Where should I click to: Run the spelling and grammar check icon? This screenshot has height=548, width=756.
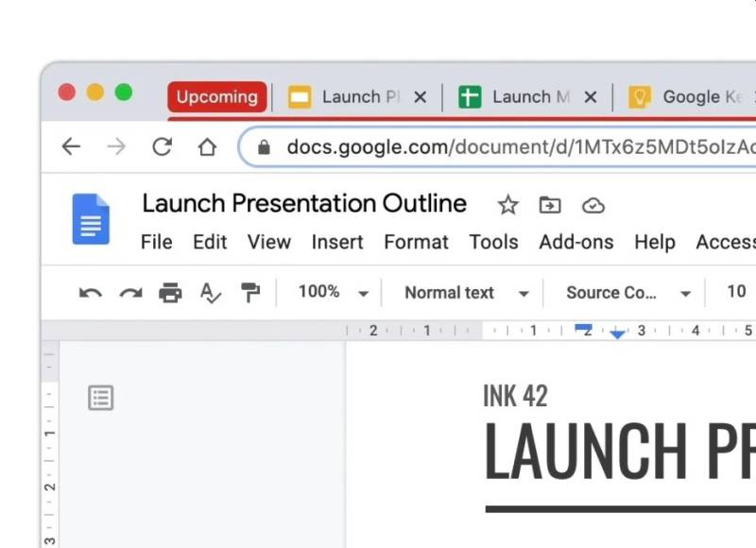tap(211, 293)
